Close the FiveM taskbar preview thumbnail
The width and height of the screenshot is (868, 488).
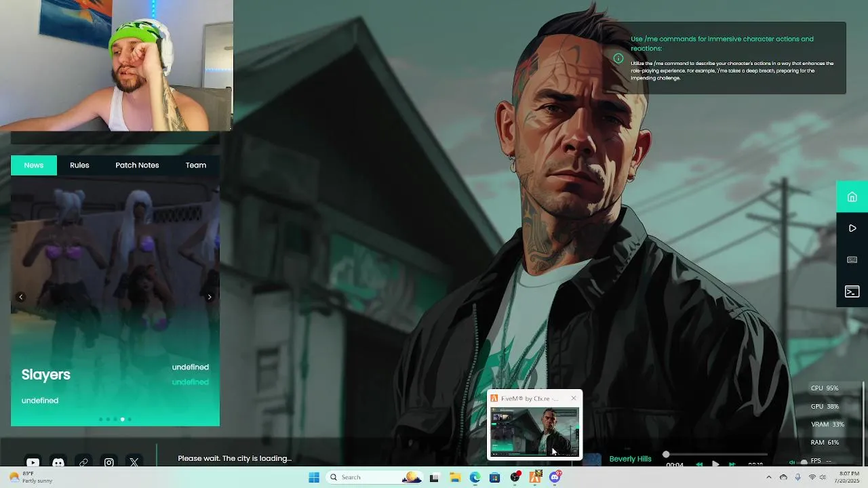574,399
